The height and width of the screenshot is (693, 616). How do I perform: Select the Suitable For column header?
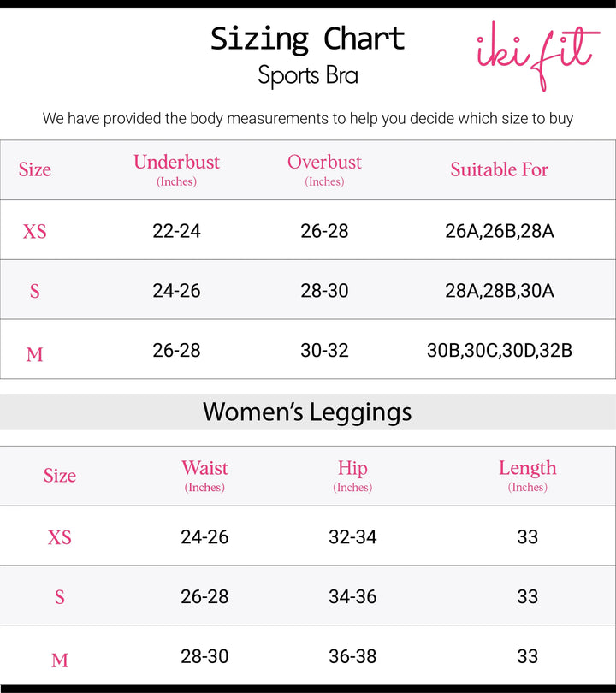click(500, 169)
